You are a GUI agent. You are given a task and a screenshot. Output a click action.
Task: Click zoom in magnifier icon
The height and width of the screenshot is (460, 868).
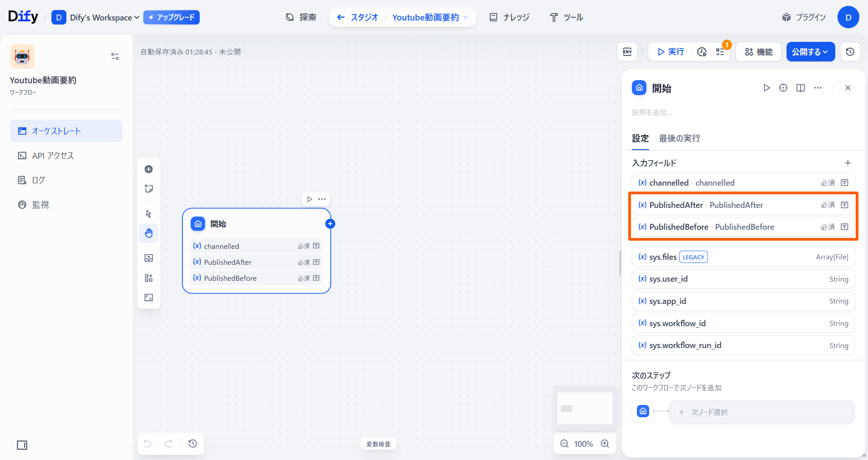tap(605, 444)
